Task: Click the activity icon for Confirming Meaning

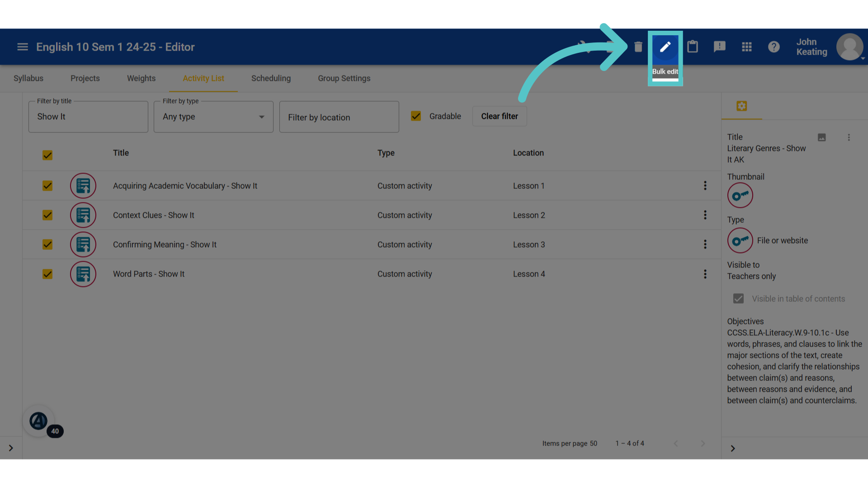Action: (83, 244)
